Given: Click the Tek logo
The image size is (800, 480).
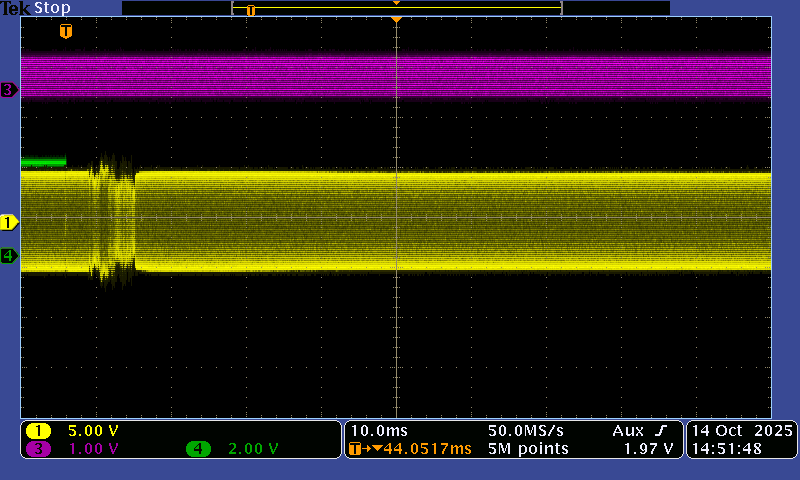Looking at the screenshot, I should click(17, 8).
